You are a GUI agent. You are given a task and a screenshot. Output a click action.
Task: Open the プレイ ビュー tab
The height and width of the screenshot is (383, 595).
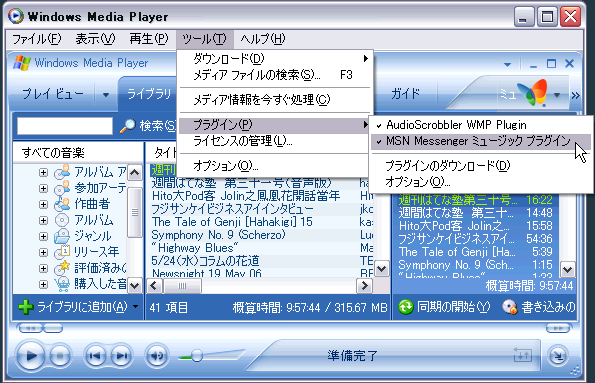[53, 93]
